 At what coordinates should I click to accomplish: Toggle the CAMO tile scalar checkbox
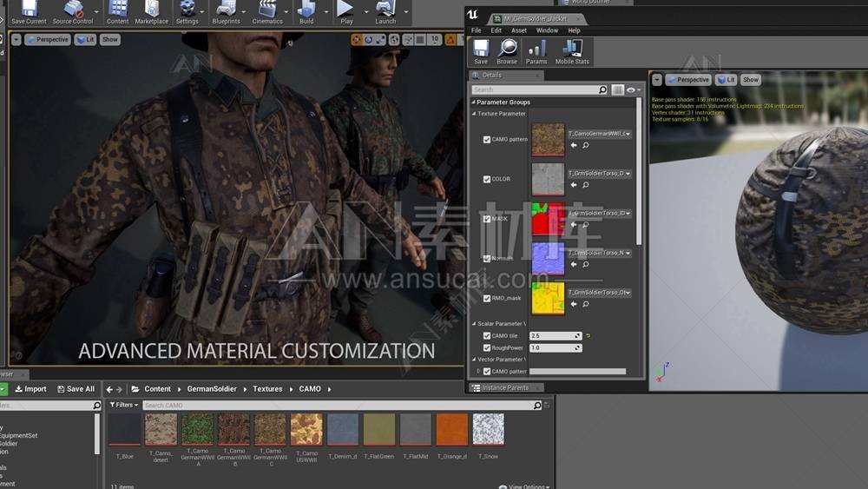(x=487, y=335)
